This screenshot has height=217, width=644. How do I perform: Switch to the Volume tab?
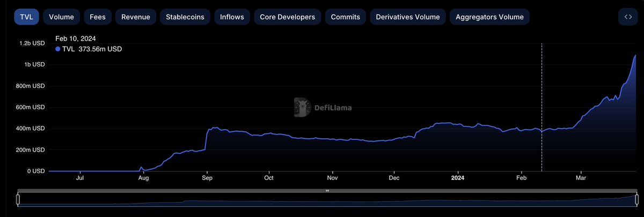click(62, 17)
